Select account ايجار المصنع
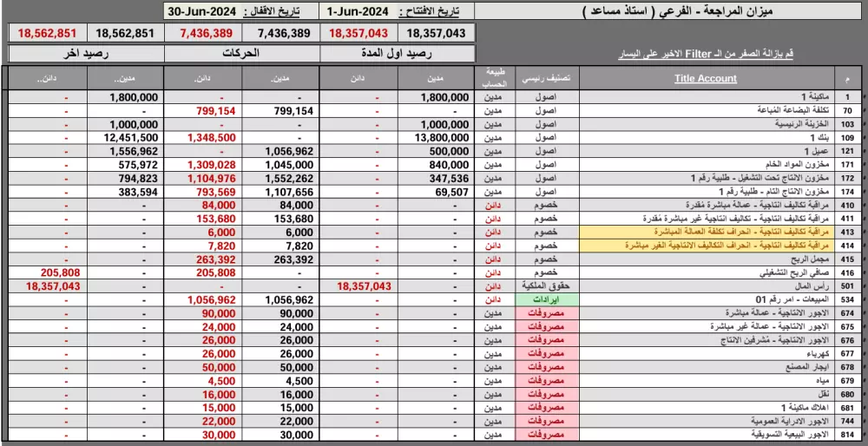This screenshot has width=868, height=446. [x=705, y=367]
